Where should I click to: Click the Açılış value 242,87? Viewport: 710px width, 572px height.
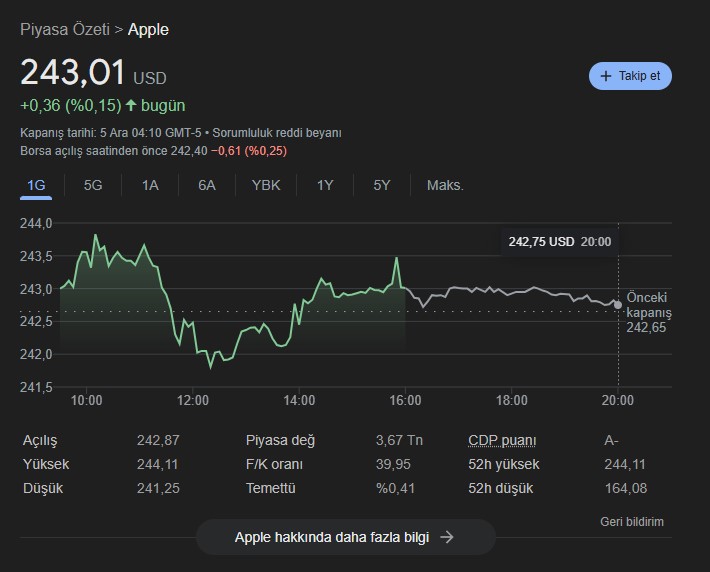pos(158,440)
